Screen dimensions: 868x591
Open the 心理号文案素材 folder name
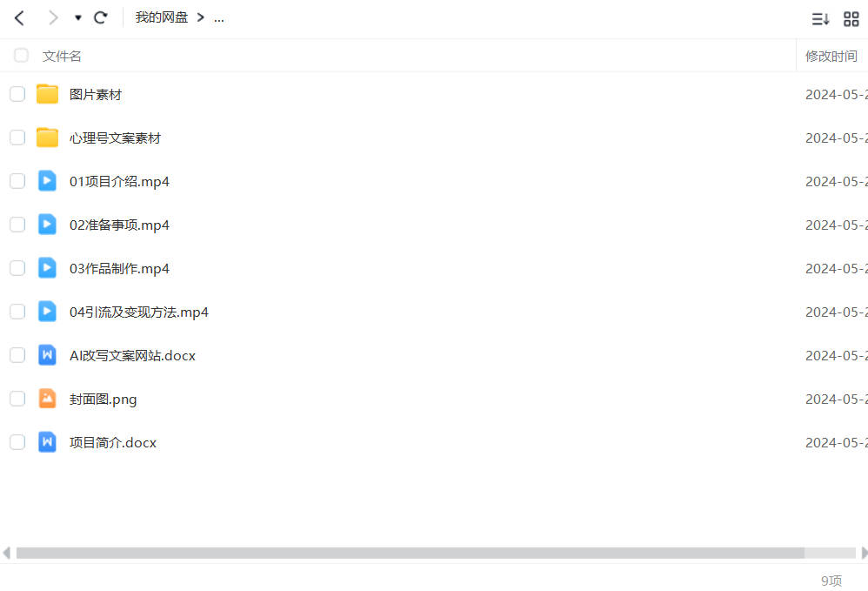(x=115, y=138)
